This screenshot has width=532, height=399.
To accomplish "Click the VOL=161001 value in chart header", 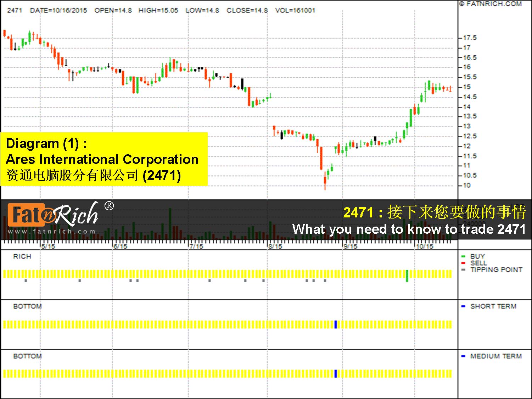I will 295,10.
